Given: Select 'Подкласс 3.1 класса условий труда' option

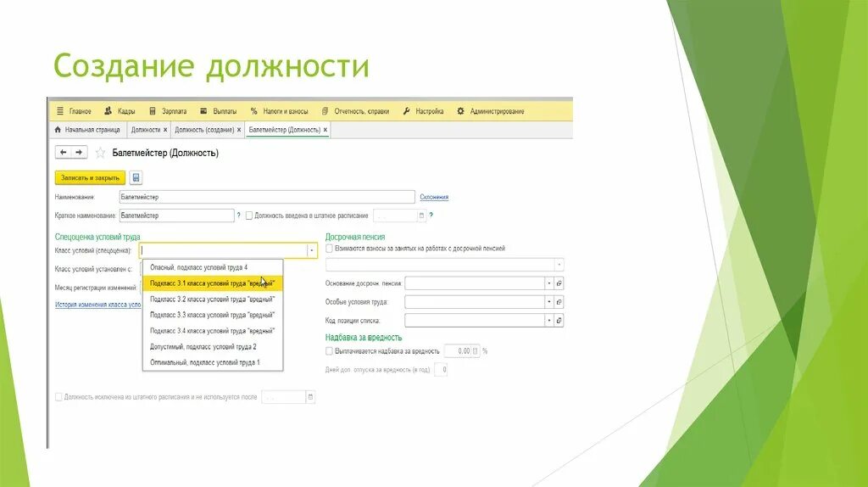Looking at the screenshot, I should (213, 283).
